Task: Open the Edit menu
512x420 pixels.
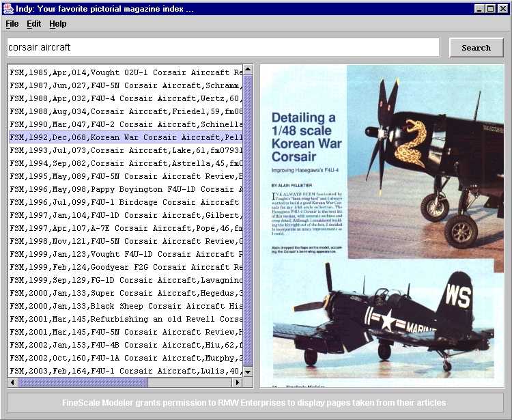Action: click(x=34, y=24)
